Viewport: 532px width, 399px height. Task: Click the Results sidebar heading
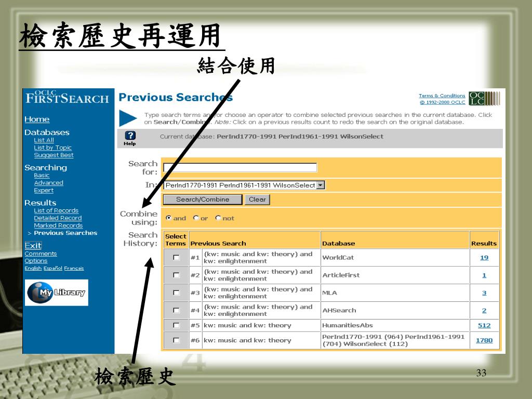(41, 203)
